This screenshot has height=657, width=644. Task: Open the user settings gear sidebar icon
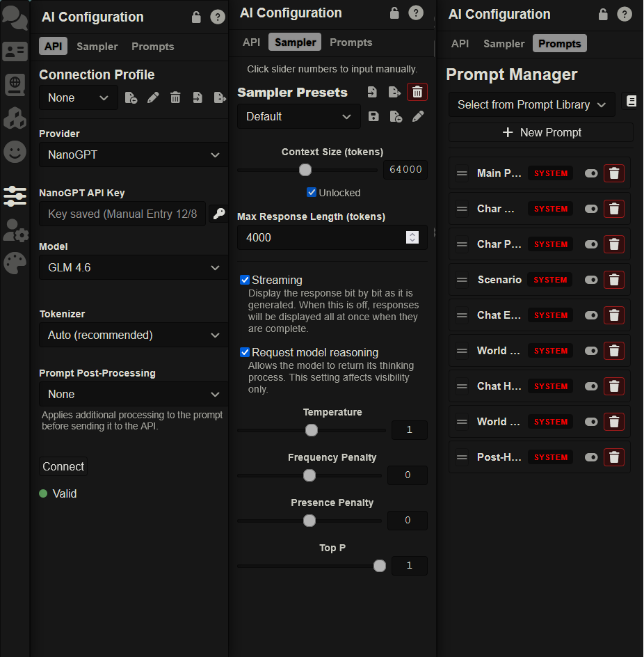click(x=15, y=230)
